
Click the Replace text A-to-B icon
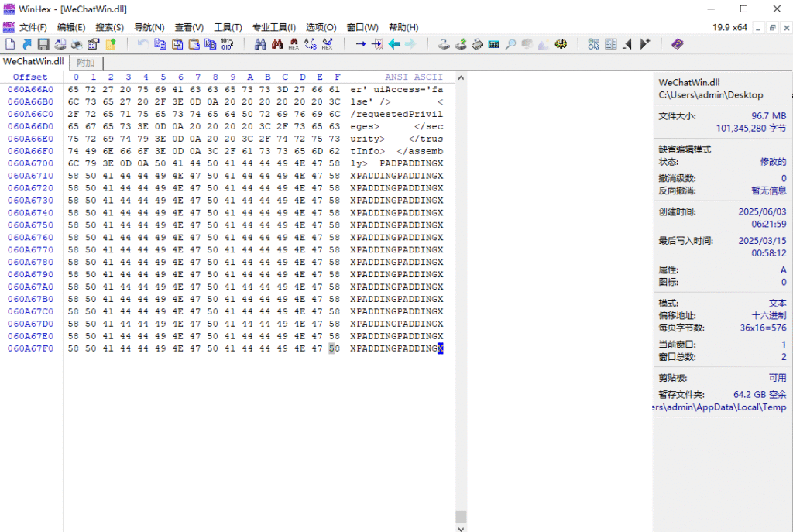(311, 44)
